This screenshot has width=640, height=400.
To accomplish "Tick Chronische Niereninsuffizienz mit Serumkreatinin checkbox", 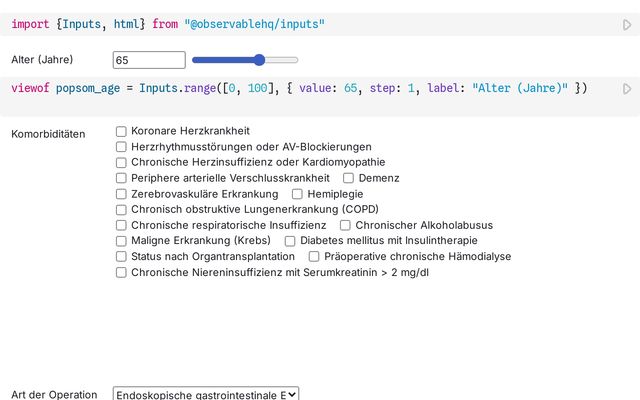I will (x=121, y=272).
